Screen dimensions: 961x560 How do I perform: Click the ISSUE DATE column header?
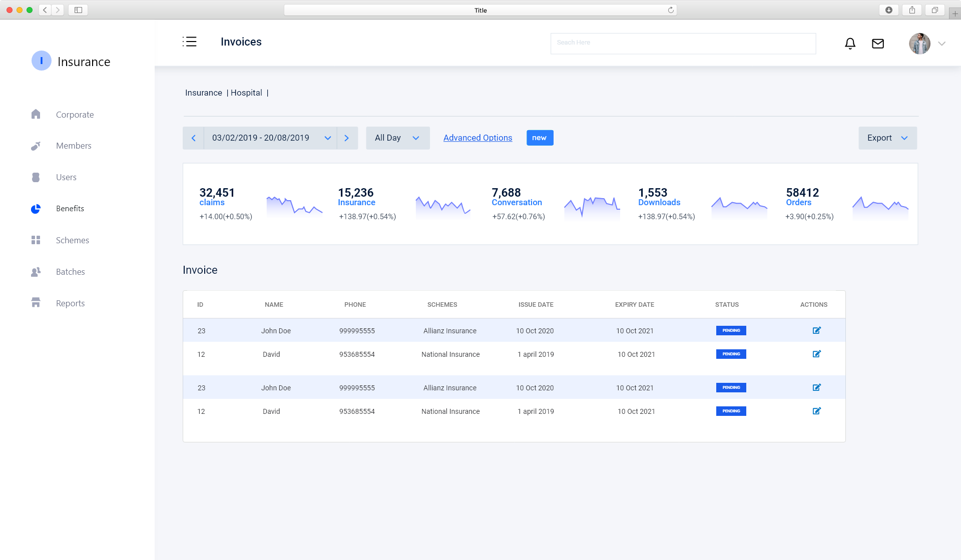[x=536, y=305]
